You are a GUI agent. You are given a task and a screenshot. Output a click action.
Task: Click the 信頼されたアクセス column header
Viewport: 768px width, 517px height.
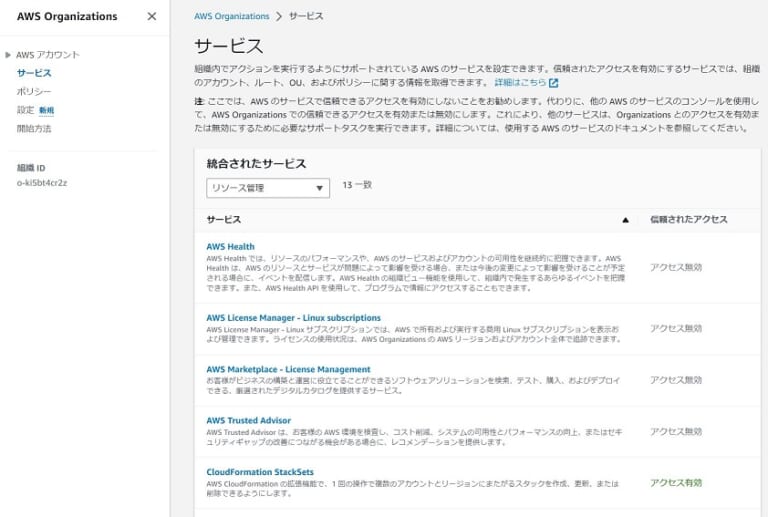689,219
